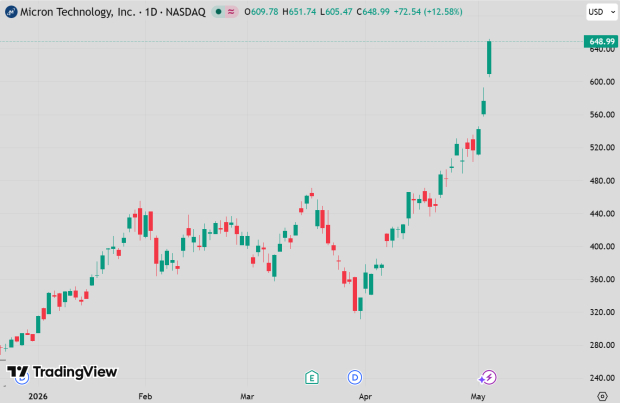Click the close value C648.99

coord(373,12)
